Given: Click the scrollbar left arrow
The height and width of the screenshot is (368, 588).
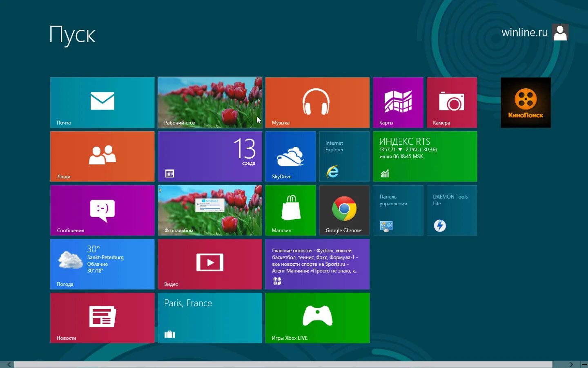Looking at the screenshot, I should [x=9, y=364].
